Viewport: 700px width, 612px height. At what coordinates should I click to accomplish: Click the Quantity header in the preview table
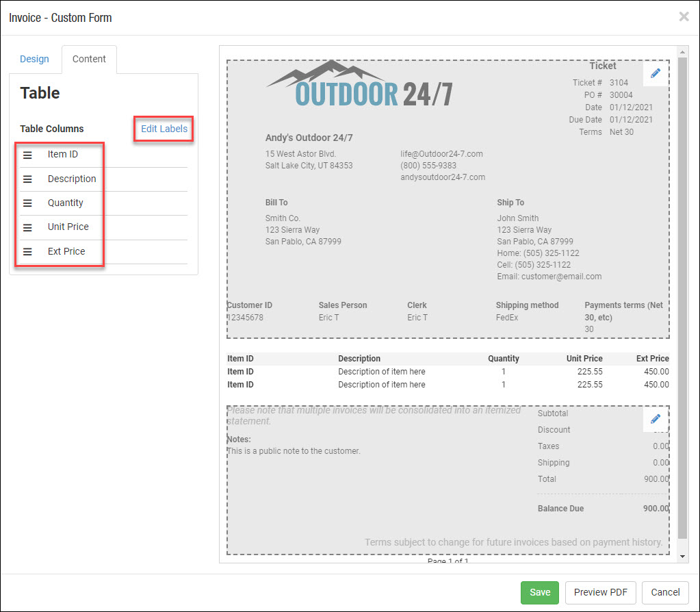[x=504, y=359]
